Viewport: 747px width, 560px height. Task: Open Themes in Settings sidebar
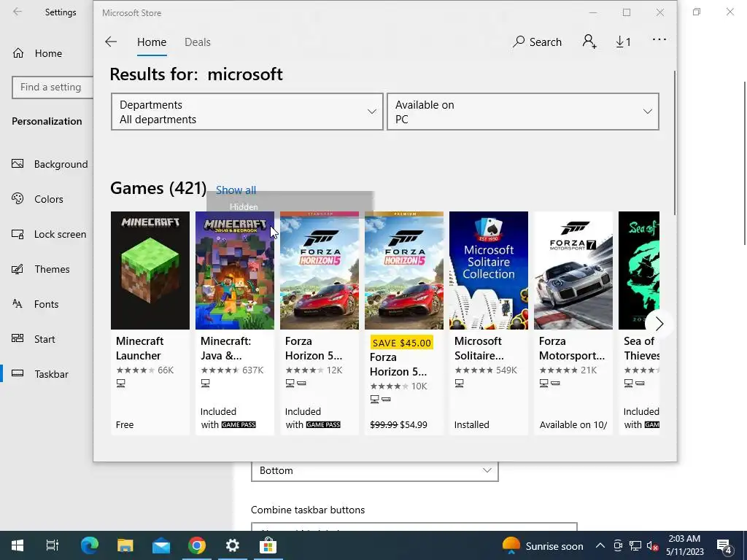coord(41,269)
